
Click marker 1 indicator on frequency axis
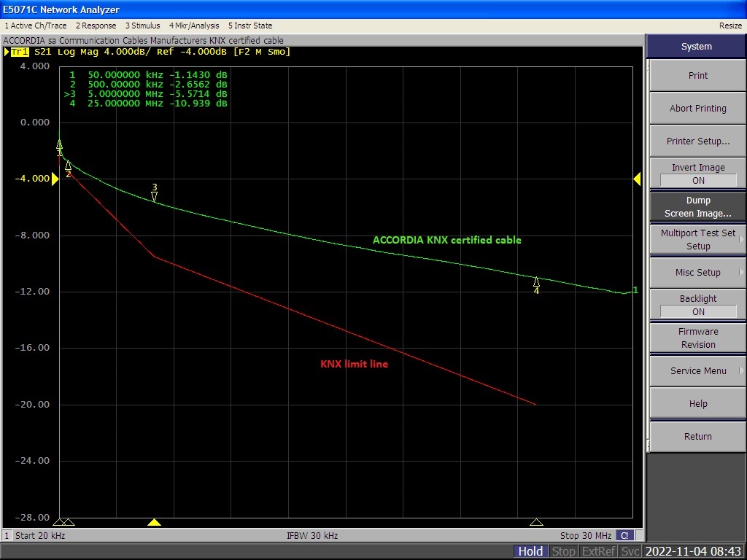pos(59,522)
